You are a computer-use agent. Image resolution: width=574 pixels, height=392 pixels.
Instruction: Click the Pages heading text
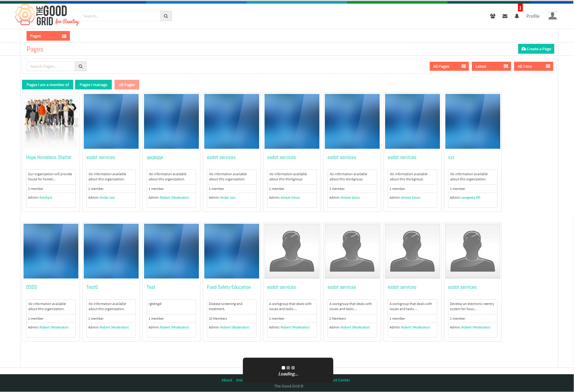(x=35, y=49)
